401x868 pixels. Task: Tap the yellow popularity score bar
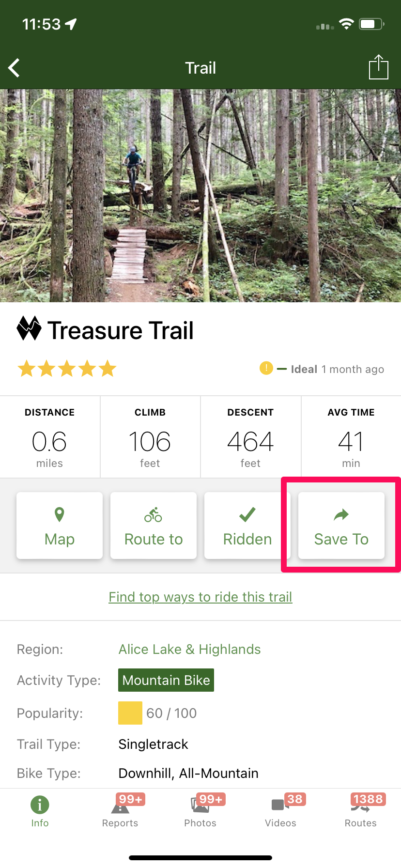[130, 713]
